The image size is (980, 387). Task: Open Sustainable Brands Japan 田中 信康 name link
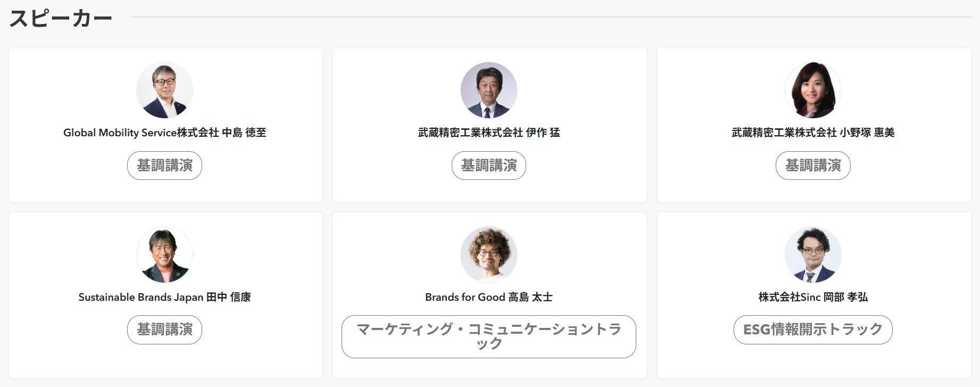click(164, 297)
